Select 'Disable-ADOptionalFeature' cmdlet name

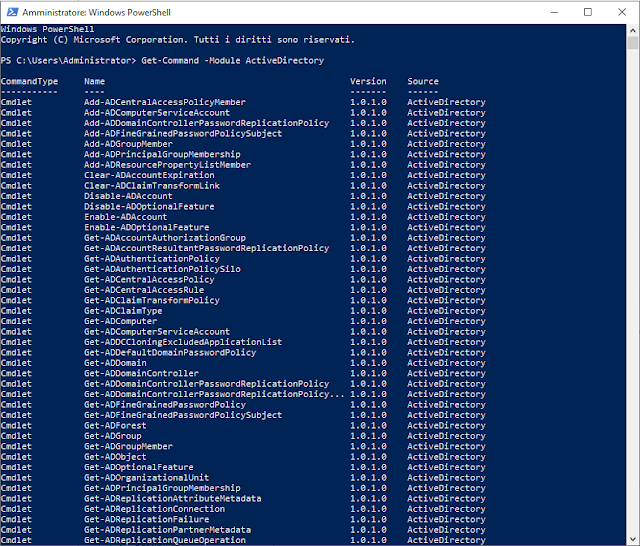(x=149, y=207)
